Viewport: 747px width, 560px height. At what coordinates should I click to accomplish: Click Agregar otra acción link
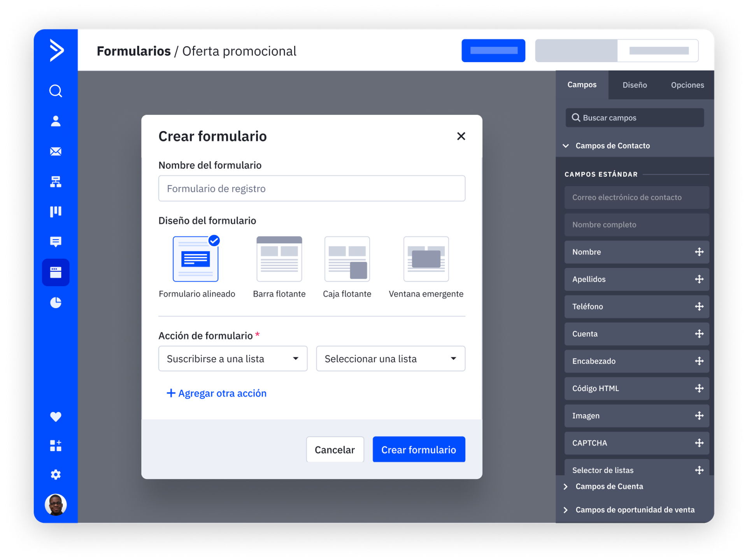(x=217, y=393)
